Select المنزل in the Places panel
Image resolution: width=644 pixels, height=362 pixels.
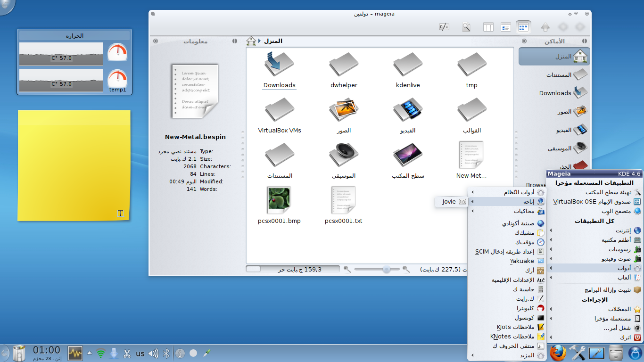coord(554,56)
